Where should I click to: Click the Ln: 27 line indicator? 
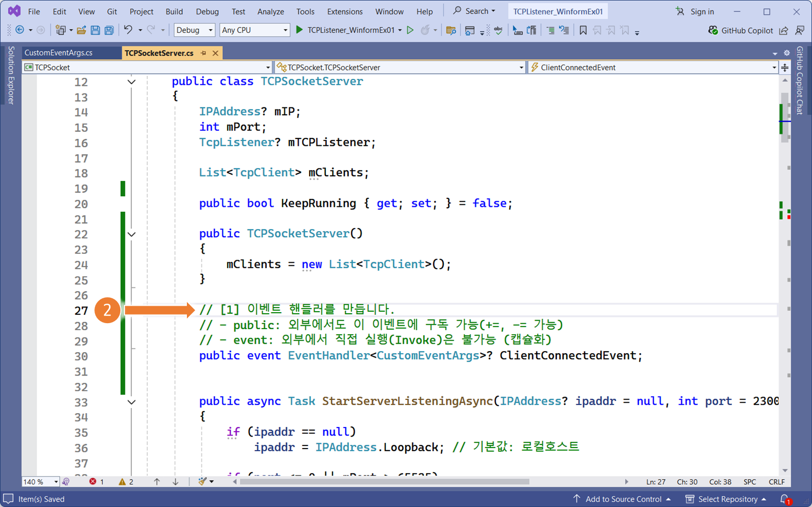point(656,482)
